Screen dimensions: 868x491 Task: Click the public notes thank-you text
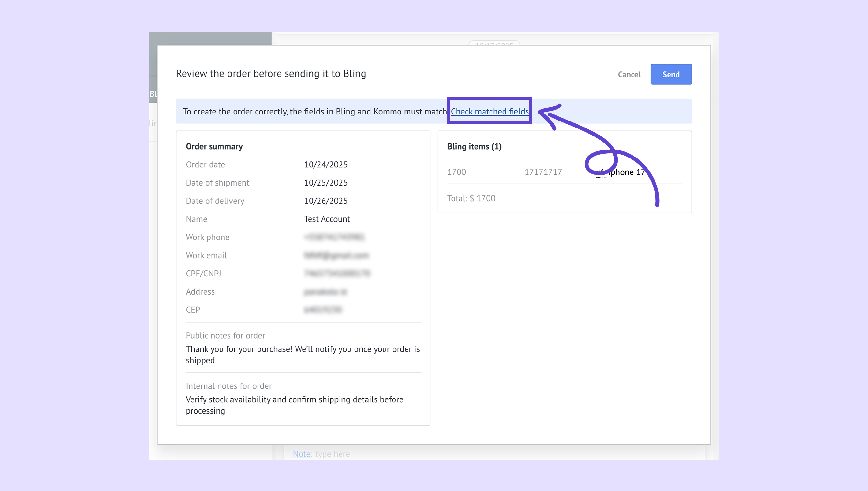tap(303, 355)
